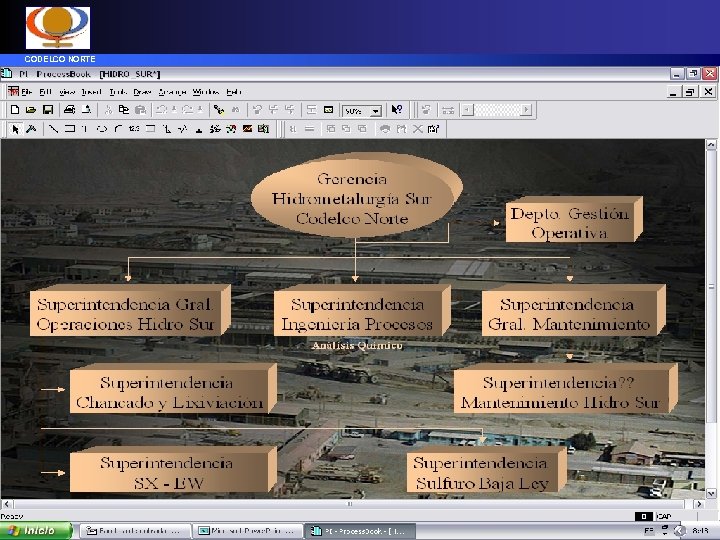Viewport: 720px width, 540px height.
Task: Save the display with the floppy icon
Action: coord(48,109)
